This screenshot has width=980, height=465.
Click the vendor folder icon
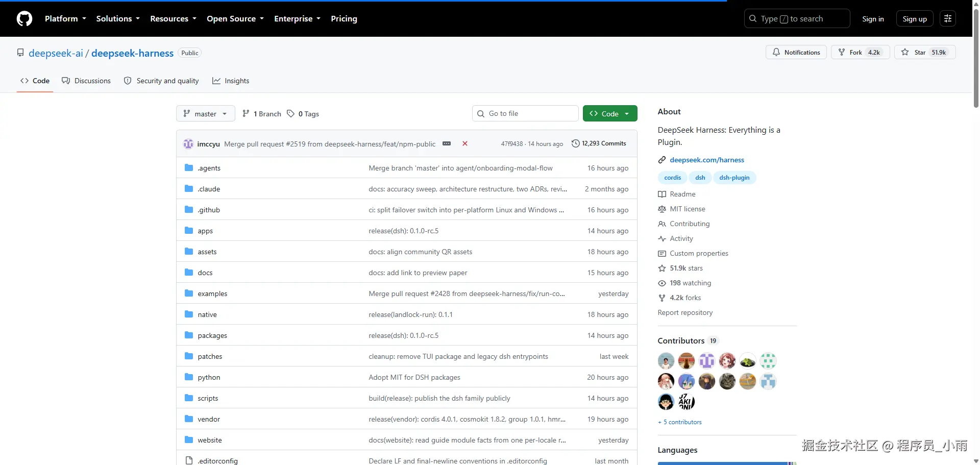click(189, 419)
